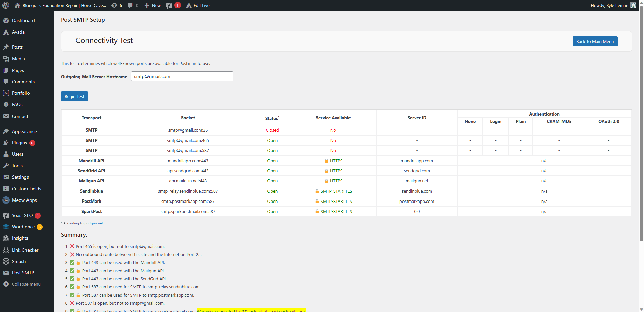The width and height of the screenshot is (644, 312).
Task: Click the page vertical scrollbar
Action: tap(641, 134)
